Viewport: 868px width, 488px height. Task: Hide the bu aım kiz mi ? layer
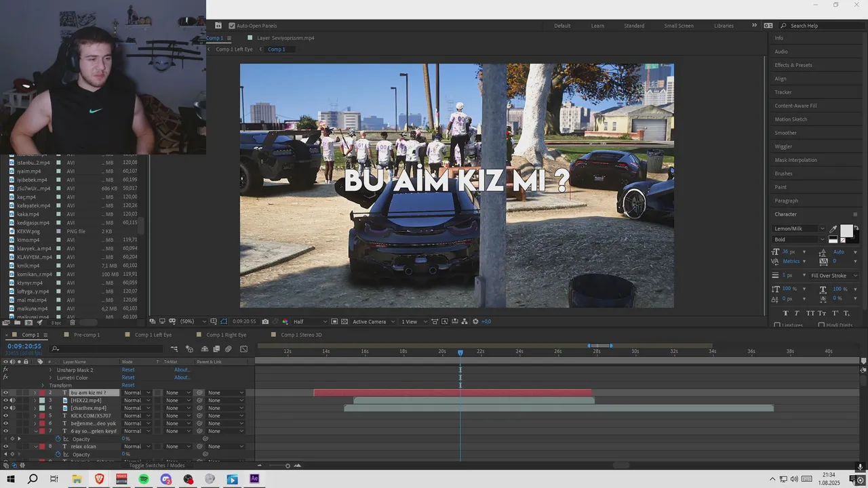click(x=5, y=392)
